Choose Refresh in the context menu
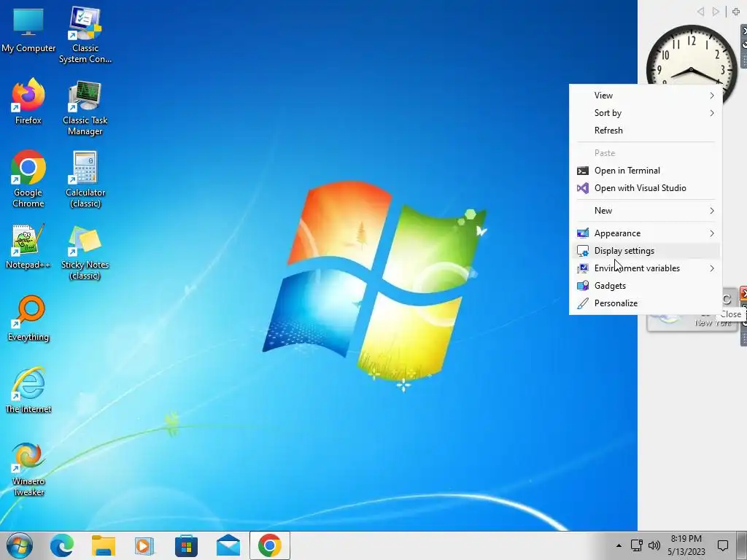Viewport: 747px width, 560px height. click(646, 131)
